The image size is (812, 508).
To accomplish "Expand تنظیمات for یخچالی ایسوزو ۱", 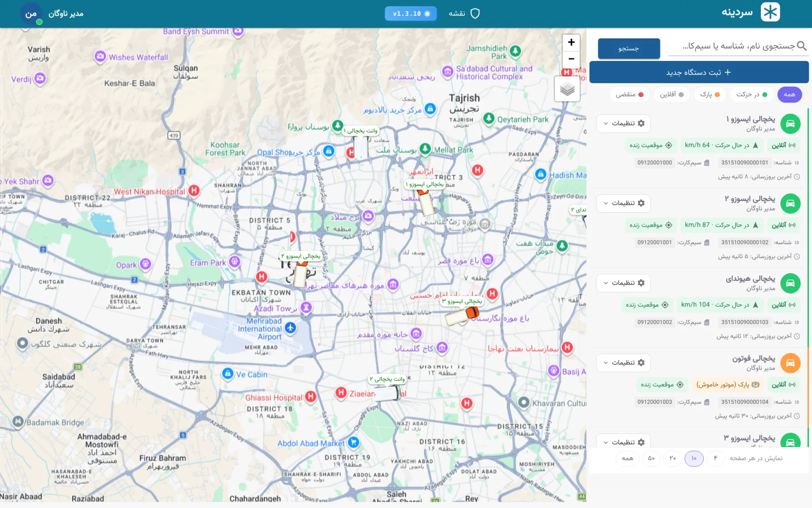I will click(x=623, y=123).
